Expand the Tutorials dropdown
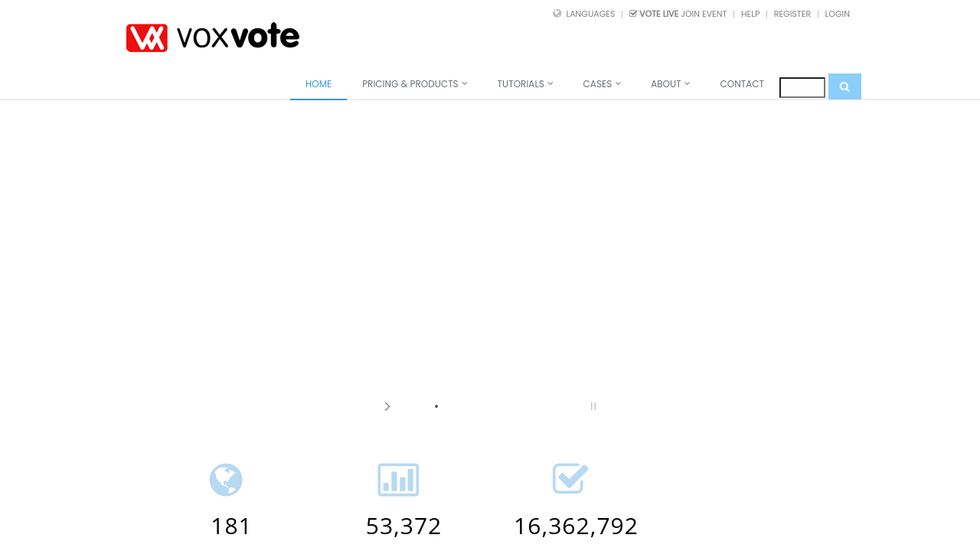This screenshot has width=980, height=551. [x=524, y=84]
